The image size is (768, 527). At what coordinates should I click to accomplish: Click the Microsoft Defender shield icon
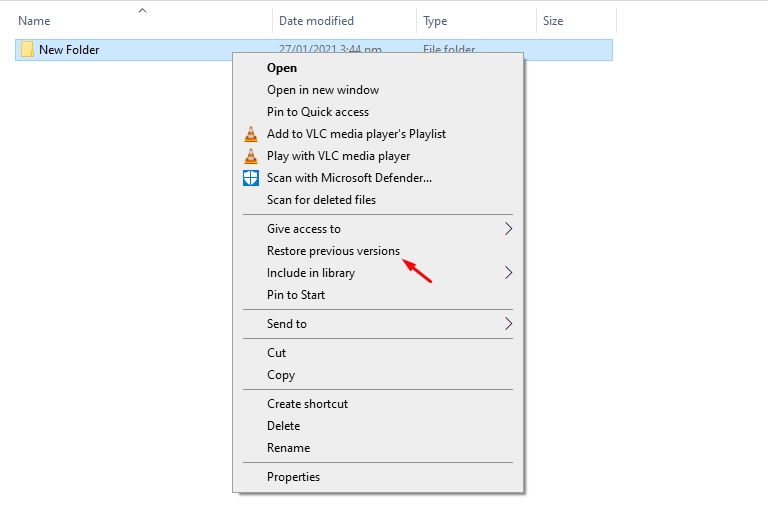[251, 178]
